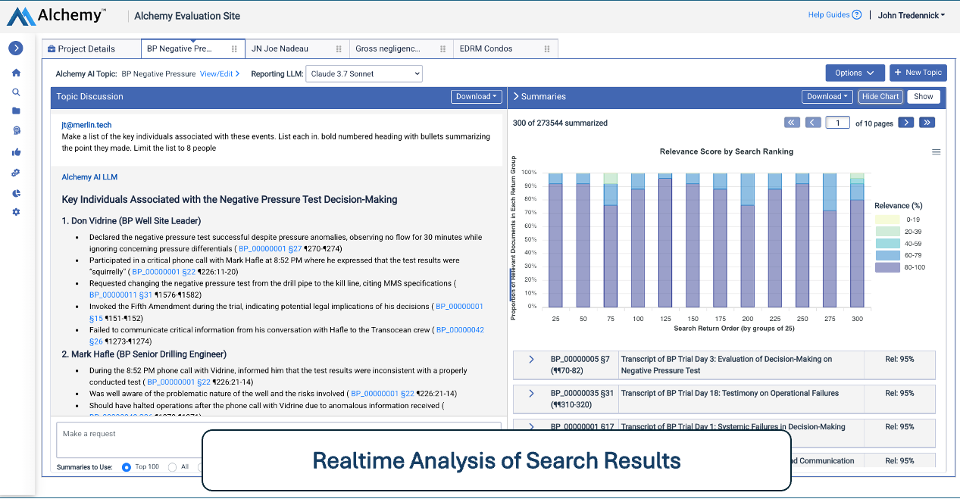This screenshot has width=960, height=502.
Task: Grab the drag handle on BP Negative Pre tab
Action: [234, 49]
